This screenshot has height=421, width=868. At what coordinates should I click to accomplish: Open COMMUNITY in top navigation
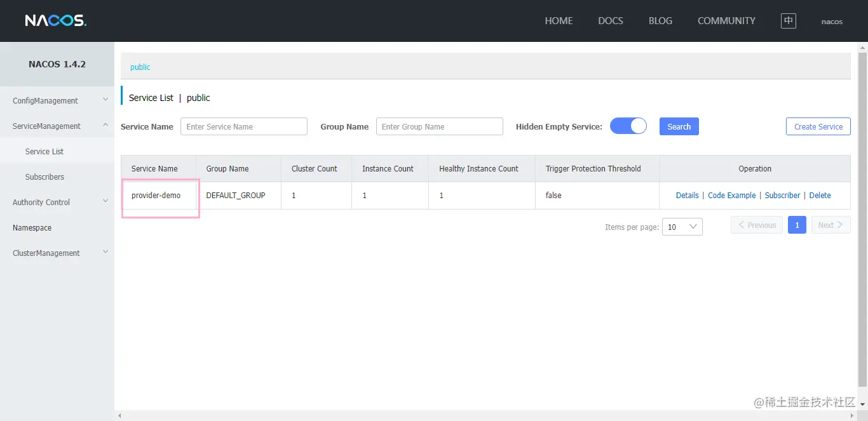tap(726, 21)
